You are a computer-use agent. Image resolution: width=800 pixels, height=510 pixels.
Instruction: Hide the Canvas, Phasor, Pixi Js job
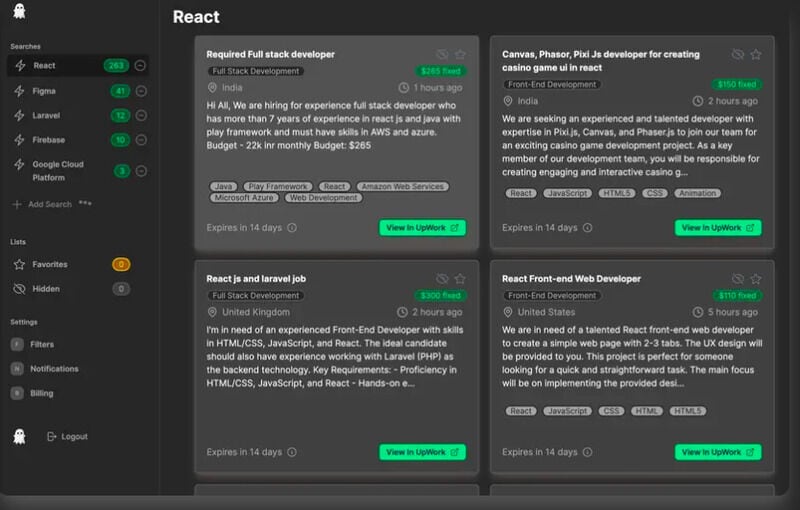738,54
